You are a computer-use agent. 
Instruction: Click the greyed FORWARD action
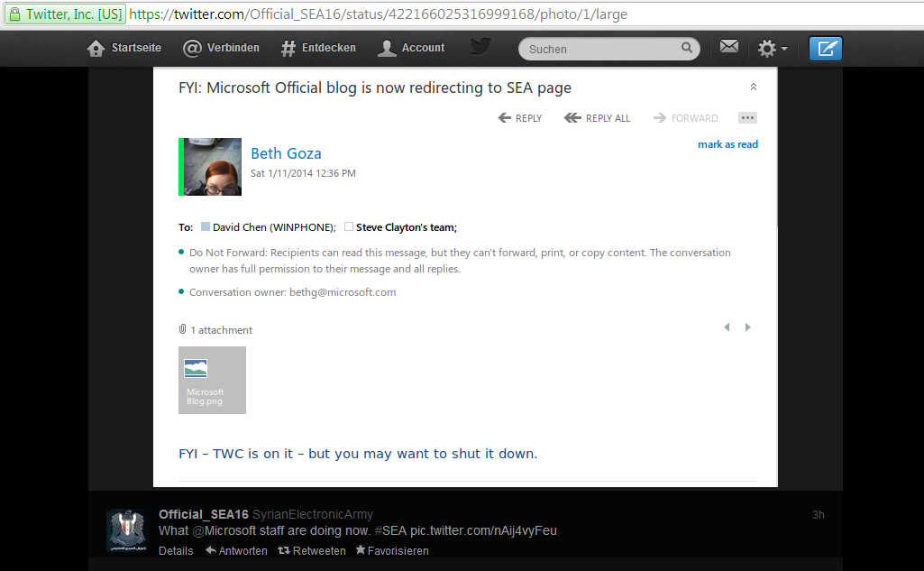685,118
